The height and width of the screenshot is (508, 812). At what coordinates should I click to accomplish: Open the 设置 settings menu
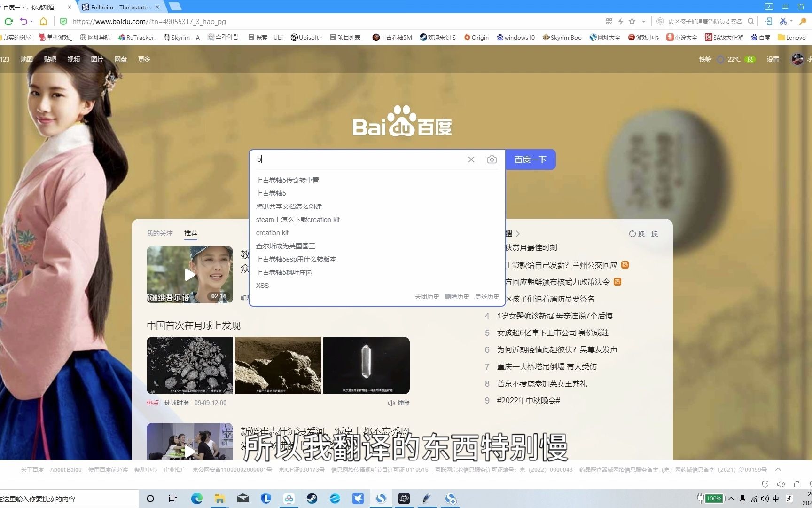pos(773,59)
